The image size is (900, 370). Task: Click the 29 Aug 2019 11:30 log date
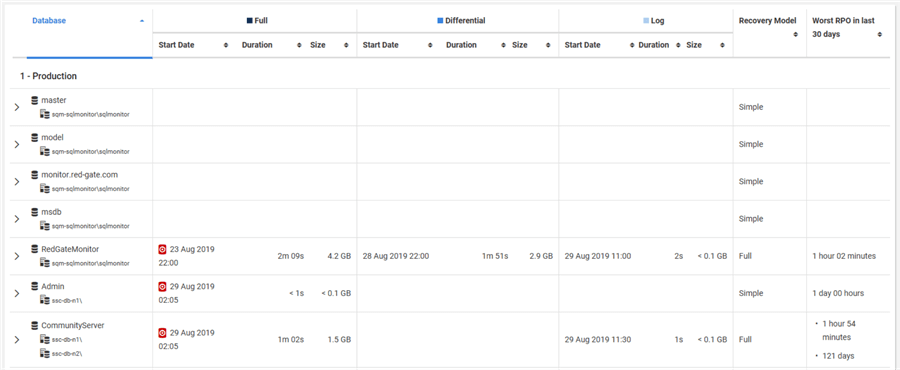point(598,340)
